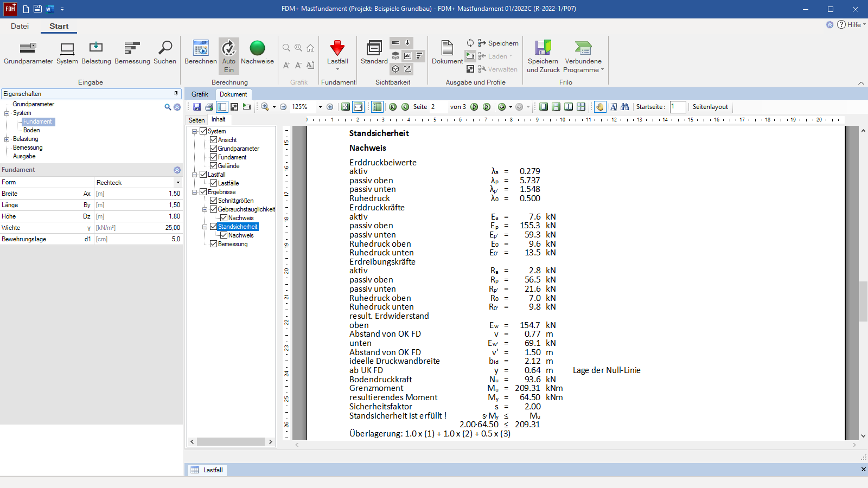Activate the hand pan tool
This screenshot has width=868, height=488.
pyautogui.click(x=600, y=107)
